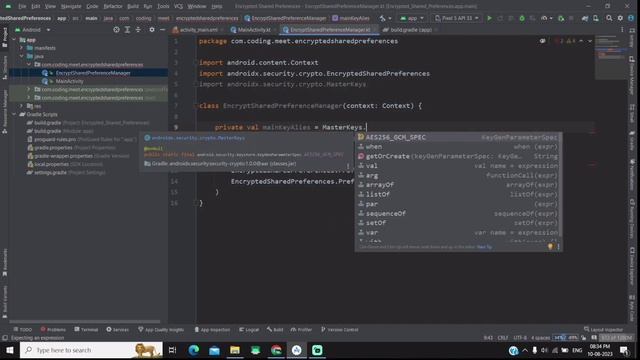Open App Quality Insights tool window

(161, 329)
